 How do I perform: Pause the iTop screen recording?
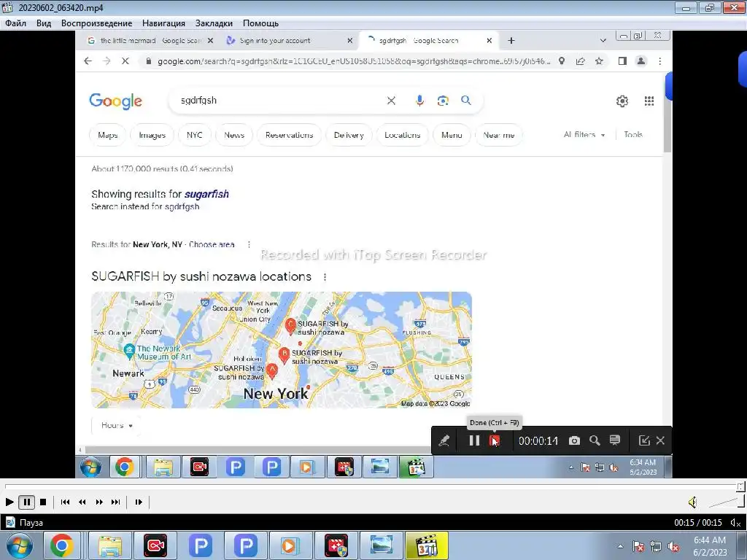[474, 440]
